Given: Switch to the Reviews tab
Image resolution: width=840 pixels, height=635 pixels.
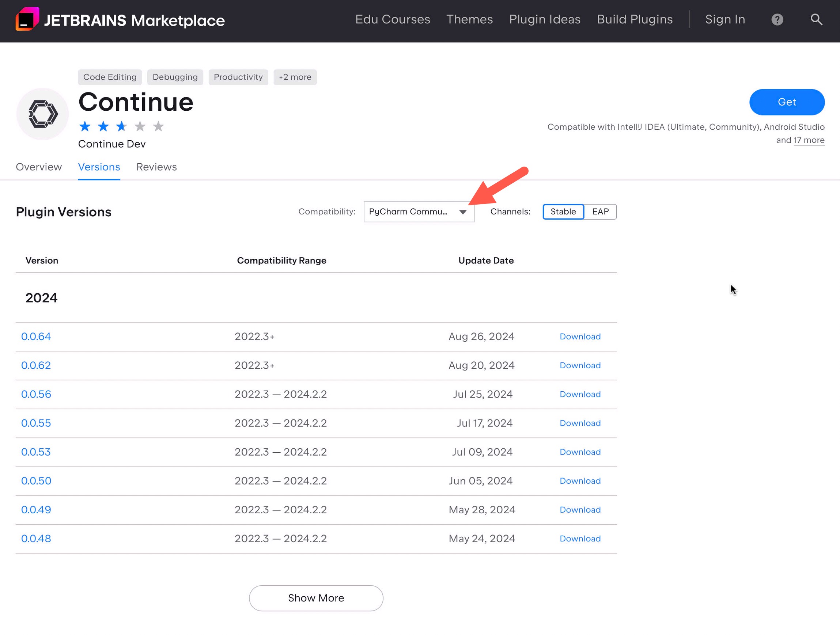Looking at the screenshot, I should (x=156, y=167).
